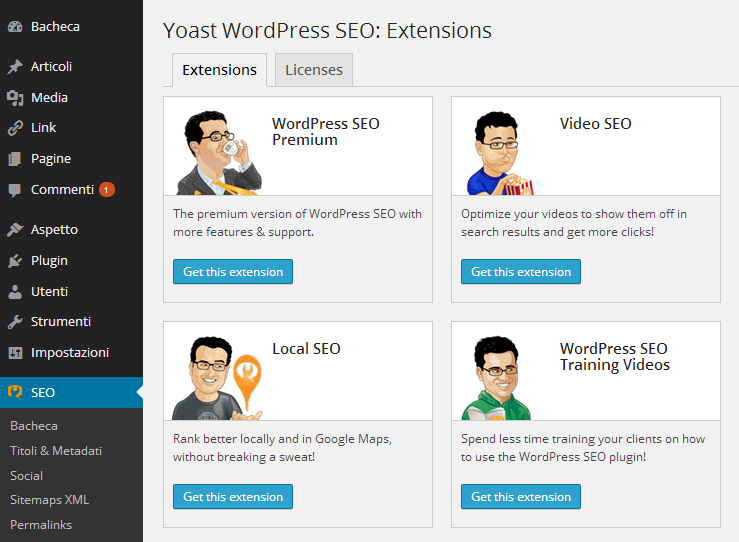Click the Yoast SEO menu icon

(15, 392)
